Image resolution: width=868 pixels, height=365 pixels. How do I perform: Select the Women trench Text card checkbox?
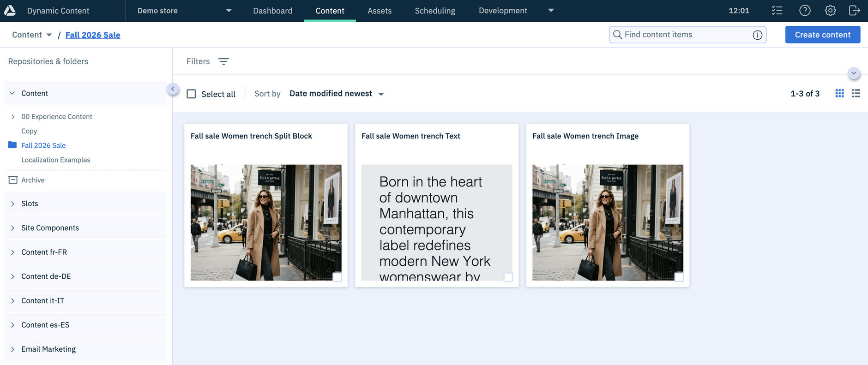pyautogui.click(x=508, y=277)
